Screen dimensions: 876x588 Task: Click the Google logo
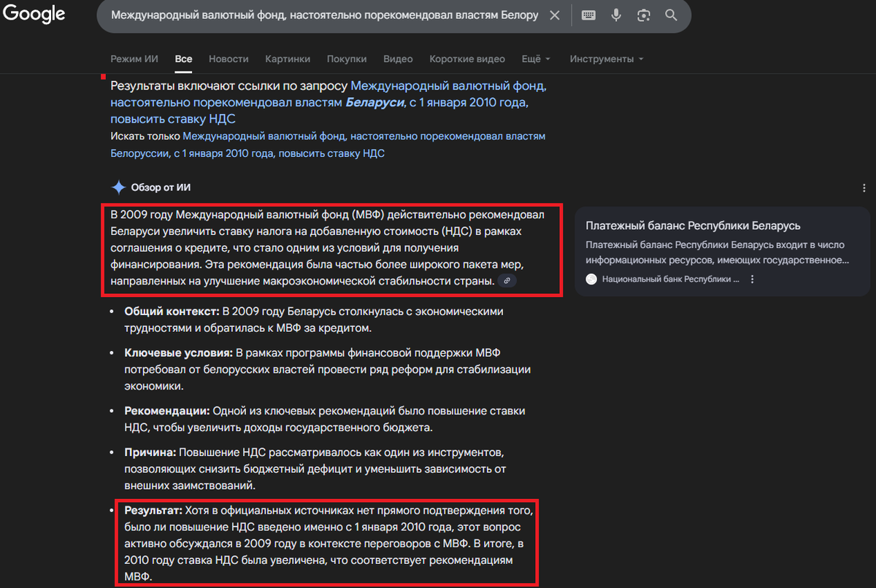point(33,13)
